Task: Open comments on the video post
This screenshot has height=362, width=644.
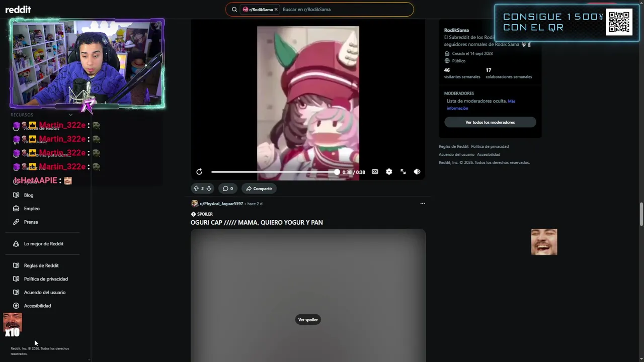Action: (x=228, y=189)
